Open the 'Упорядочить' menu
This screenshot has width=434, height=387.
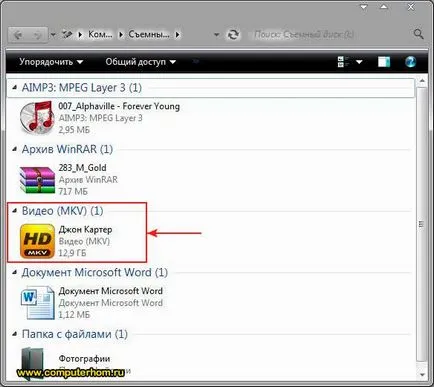[x=51, y=62]
